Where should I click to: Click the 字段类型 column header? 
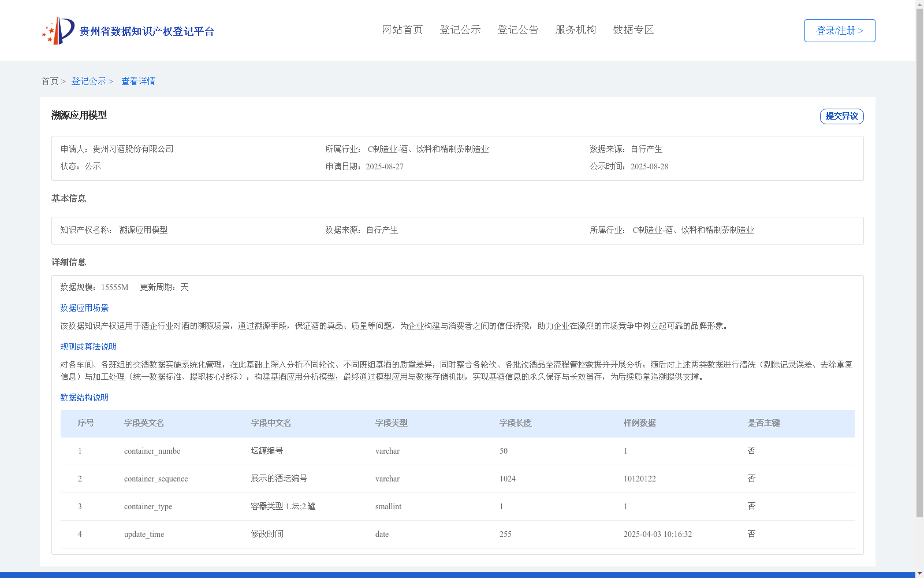pyautogui.click(x=392, y=423)
